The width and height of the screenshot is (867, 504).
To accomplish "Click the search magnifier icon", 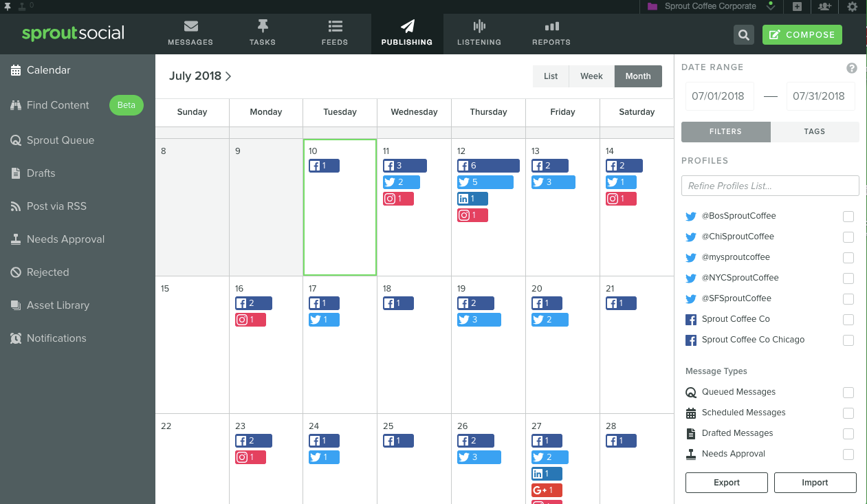I will [744, 35].
